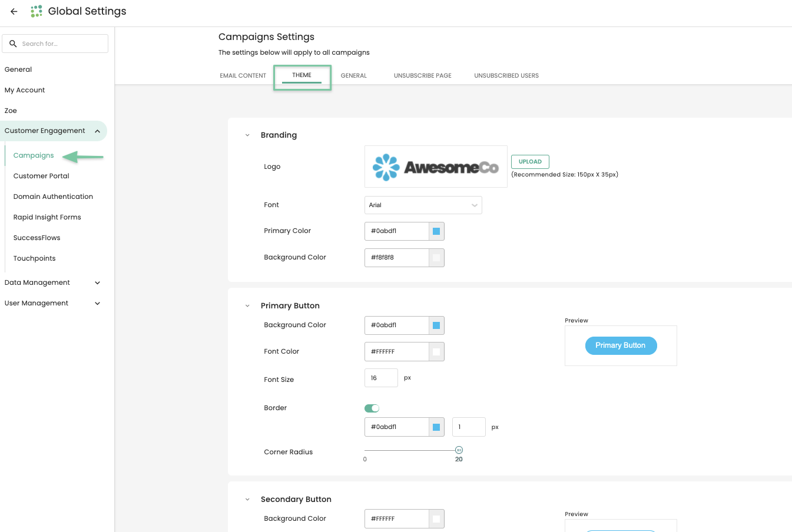Open Zoe in the sidebar
Image resolution: width=792 pixels, height=532 pixels.
(x=11, y=111)
